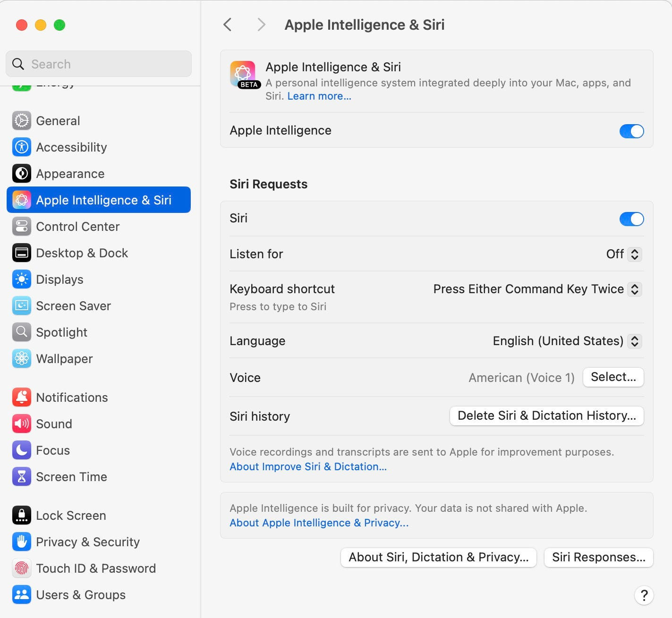Open Touch ID & Password settings
Image resolution: width=672 pixels, height=618 pixels.
(99, 568)
